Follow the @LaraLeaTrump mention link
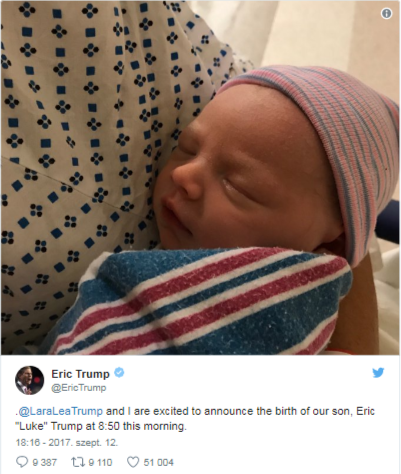The height and width of the screenshot is (474, 401). 61,411
